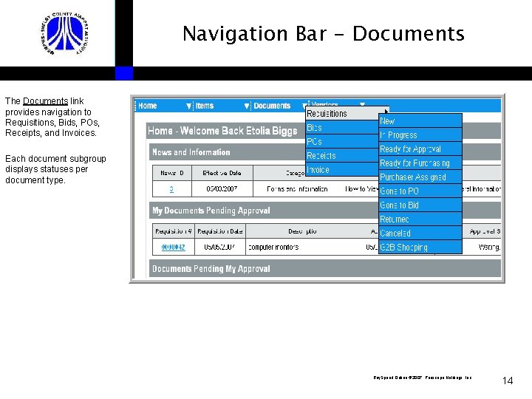Expand the dropdown arrow next to Items

(x=247, y=106)
